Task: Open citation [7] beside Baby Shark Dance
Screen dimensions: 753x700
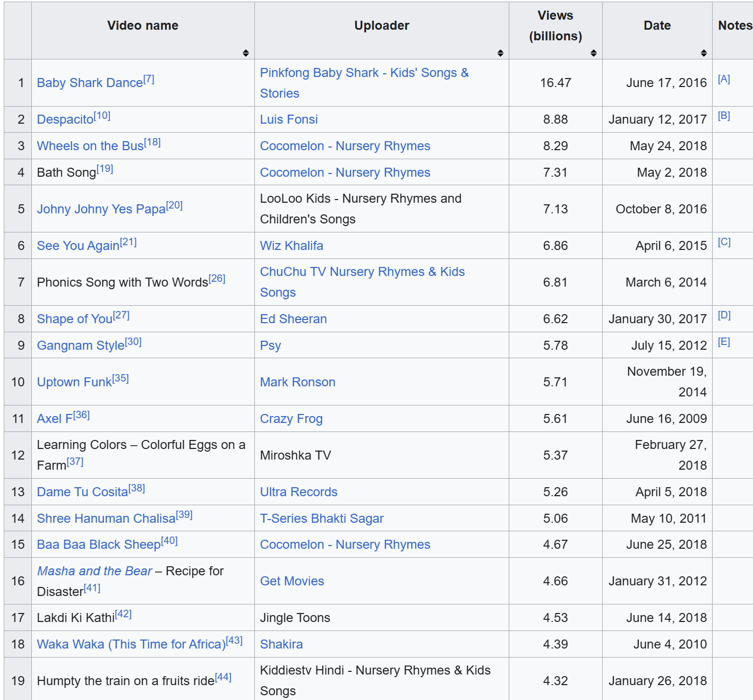Action: coord(149,79)
